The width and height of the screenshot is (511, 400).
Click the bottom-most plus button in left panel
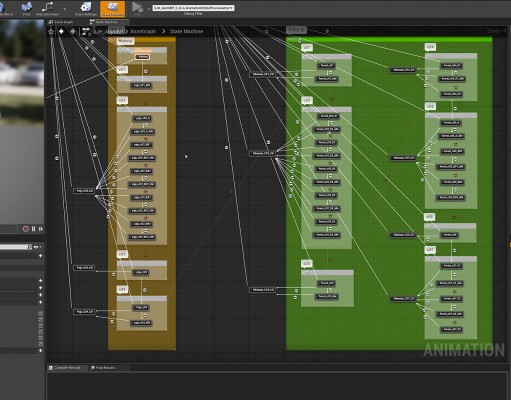[x=40, y=350]
